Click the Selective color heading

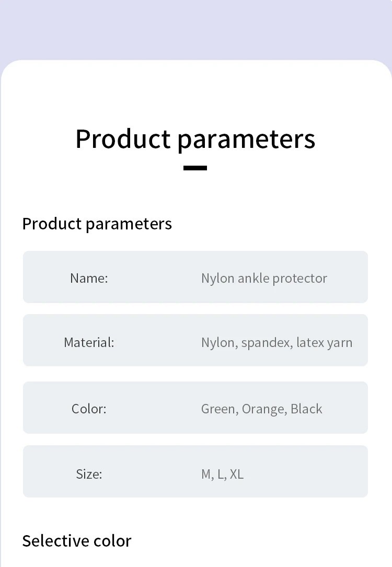pyautogui.click(x=77, y=541)
